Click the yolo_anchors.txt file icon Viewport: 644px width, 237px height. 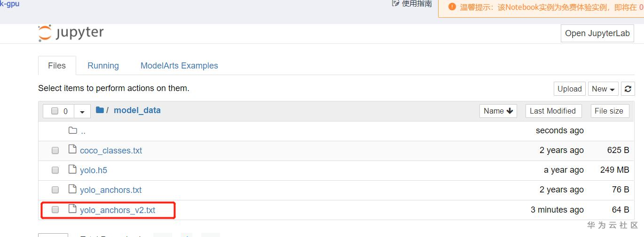point(72,189)
